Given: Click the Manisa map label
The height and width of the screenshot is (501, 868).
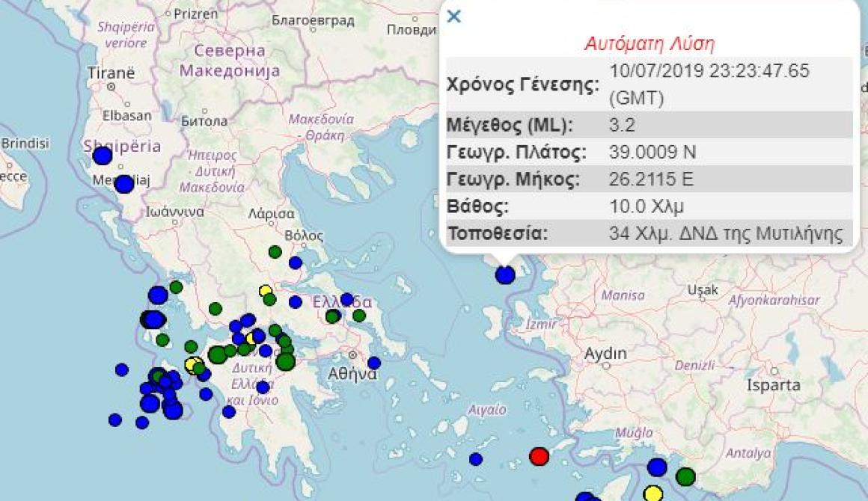Looking at the screenshot, I should tap(623, 295).
